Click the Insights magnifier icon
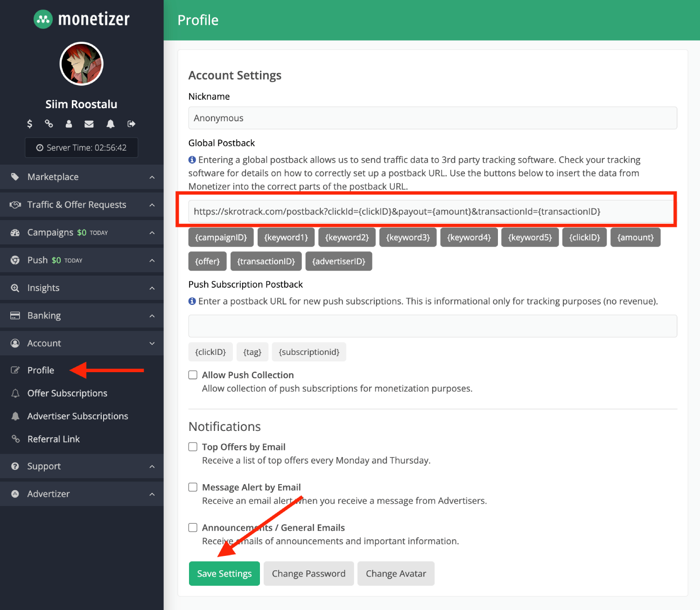Viewport: 700px width, 610px height. pos(15,288)
